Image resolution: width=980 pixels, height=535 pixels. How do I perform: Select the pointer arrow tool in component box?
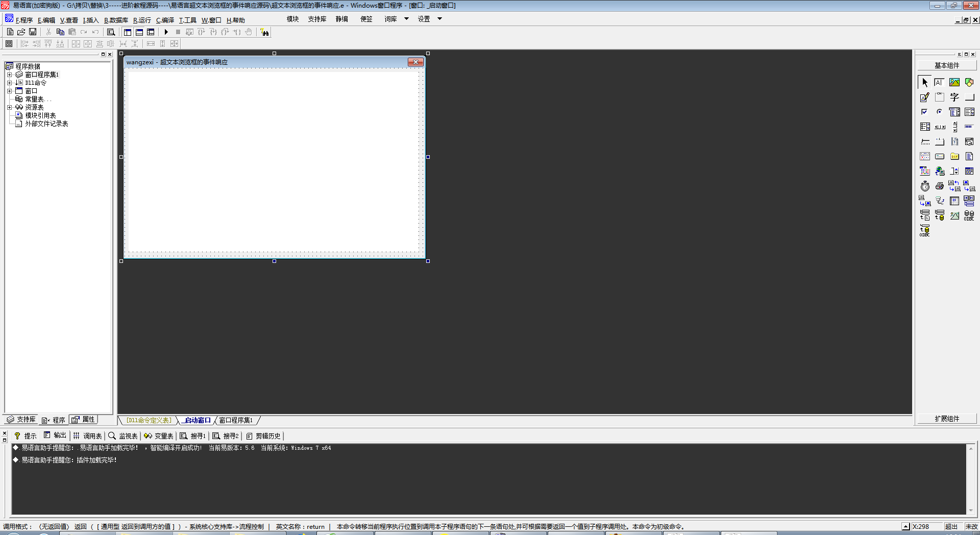pos(924,82)
